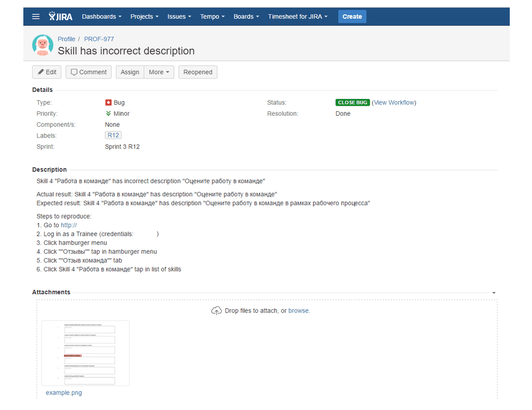Expand the Attachments options arrow
The height and width of the screenshot is (410, 532).
coord(494,293)
